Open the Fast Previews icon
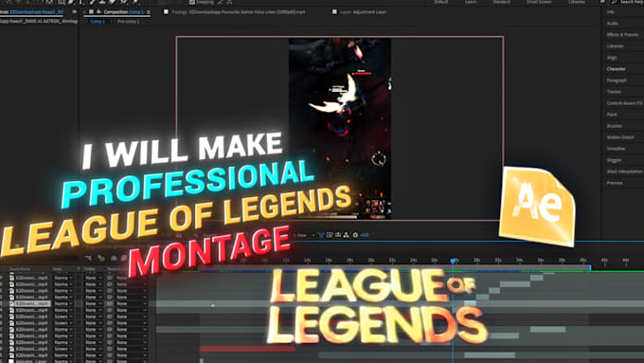 pos(330,235)
